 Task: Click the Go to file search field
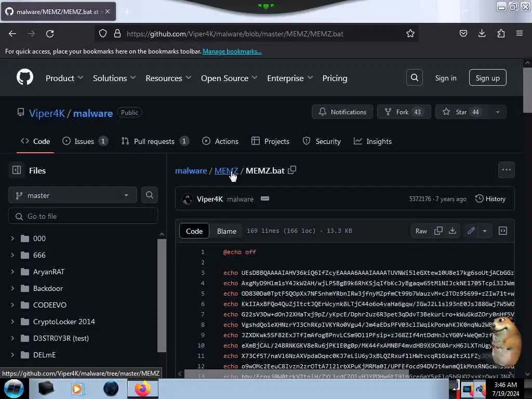(x=83, y=216)
